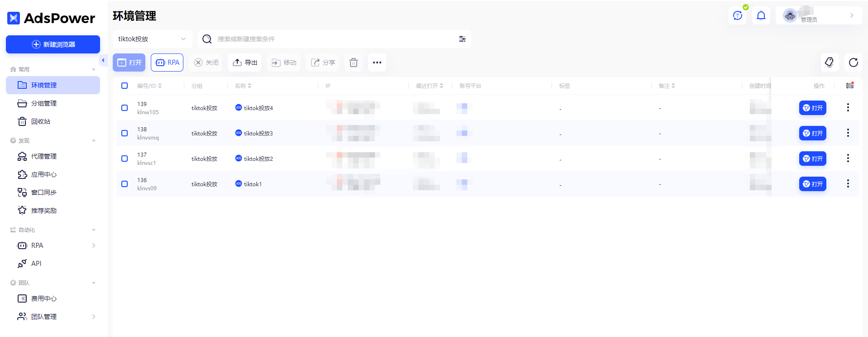Collapse the 团队 sidebar section

point(94,283)
